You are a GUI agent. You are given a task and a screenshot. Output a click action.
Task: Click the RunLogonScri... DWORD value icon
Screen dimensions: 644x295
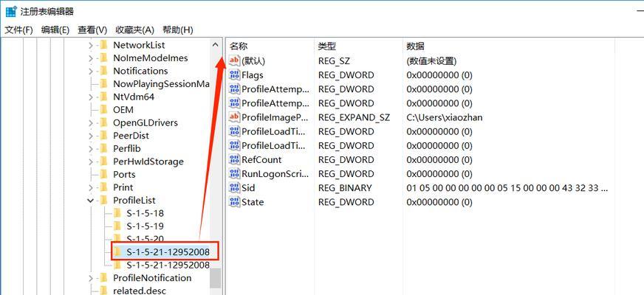click(x=234, y=173)
